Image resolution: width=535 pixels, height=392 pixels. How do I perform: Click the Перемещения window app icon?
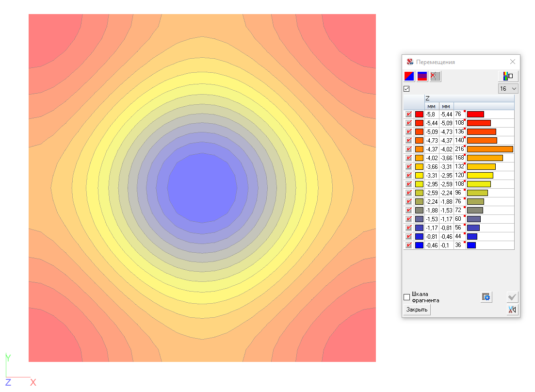click(410, 62)
